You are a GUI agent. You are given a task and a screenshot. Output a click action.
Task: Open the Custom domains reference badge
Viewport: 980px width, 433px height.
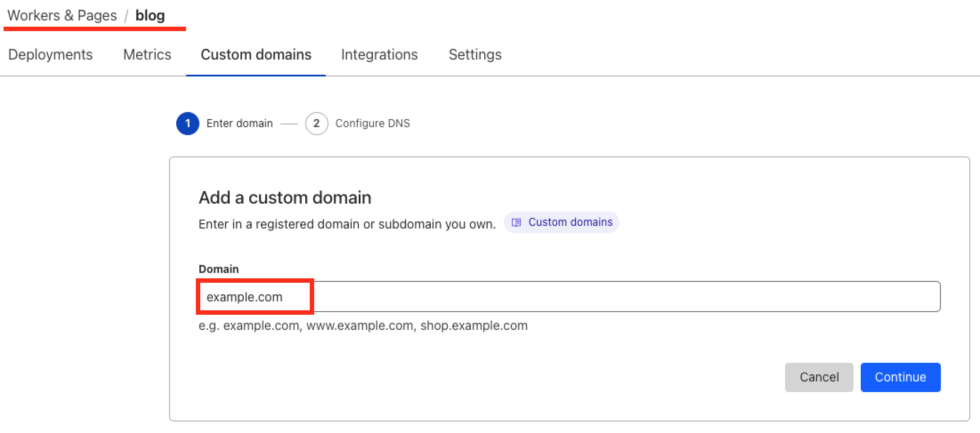click(x=562, y=222)
